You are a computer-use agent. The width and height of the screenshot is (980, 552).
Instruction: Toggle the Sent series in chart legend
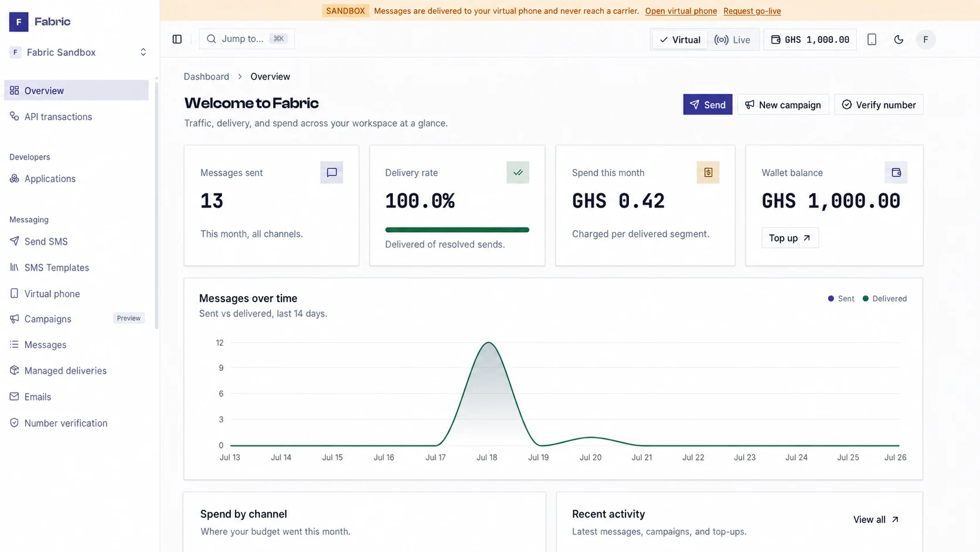(841, 299)
